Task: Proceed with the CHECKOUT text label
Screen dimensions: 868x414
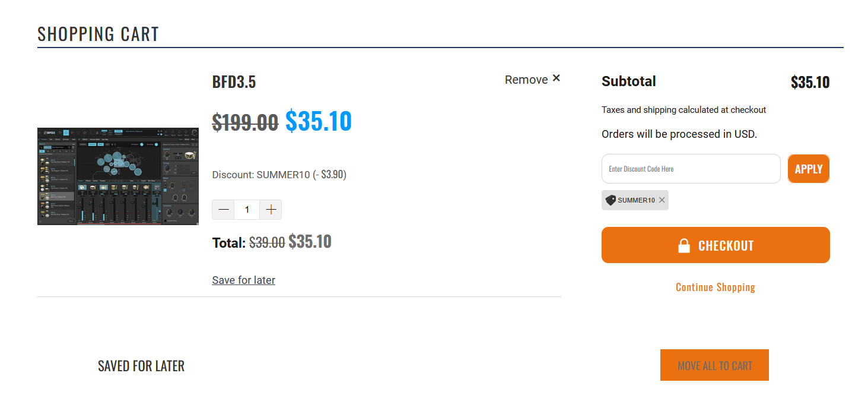Action: point(726,246)
